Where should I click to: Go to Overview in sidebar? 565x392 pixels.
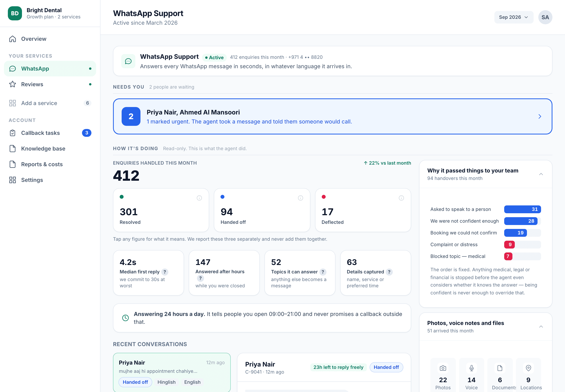[x=50, y=39]
